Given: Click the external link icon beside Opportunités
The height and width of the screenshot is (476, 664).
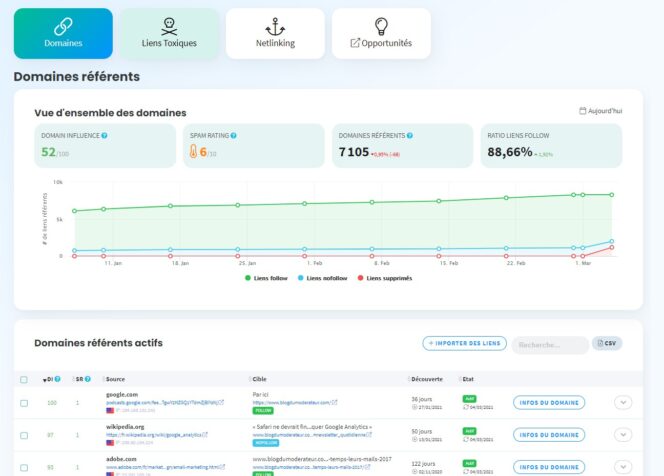Looking at the screenshot, I should pos(355,43).
